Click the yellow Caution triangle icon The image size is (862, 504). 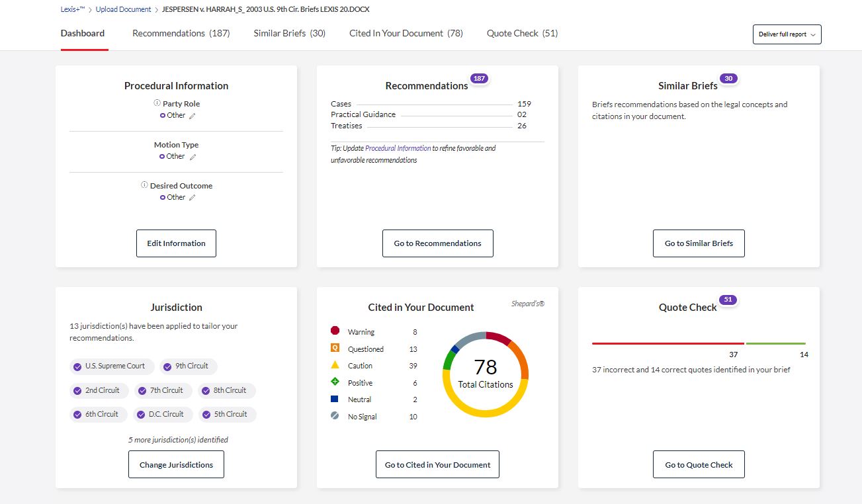pos(335,365)
